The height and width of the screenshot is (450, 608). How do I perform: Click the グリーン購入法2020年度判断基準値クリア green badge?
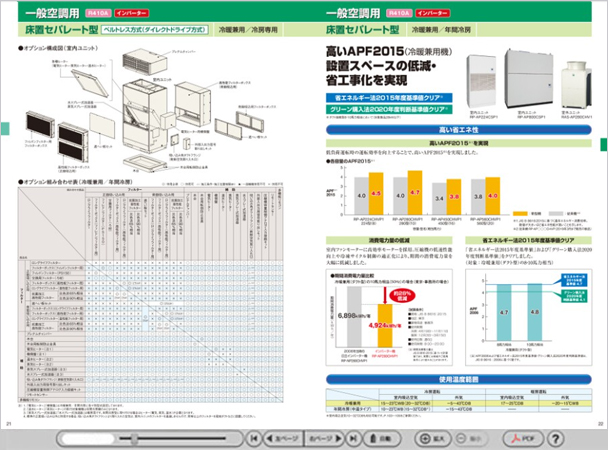pos(389,109)
